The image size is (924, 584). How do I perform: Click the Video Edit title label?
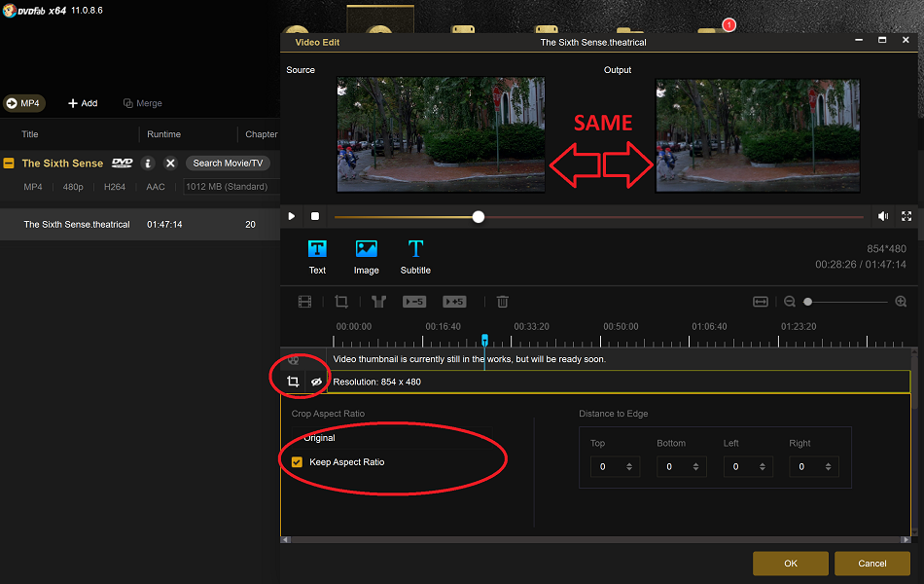tap(317, 43)
